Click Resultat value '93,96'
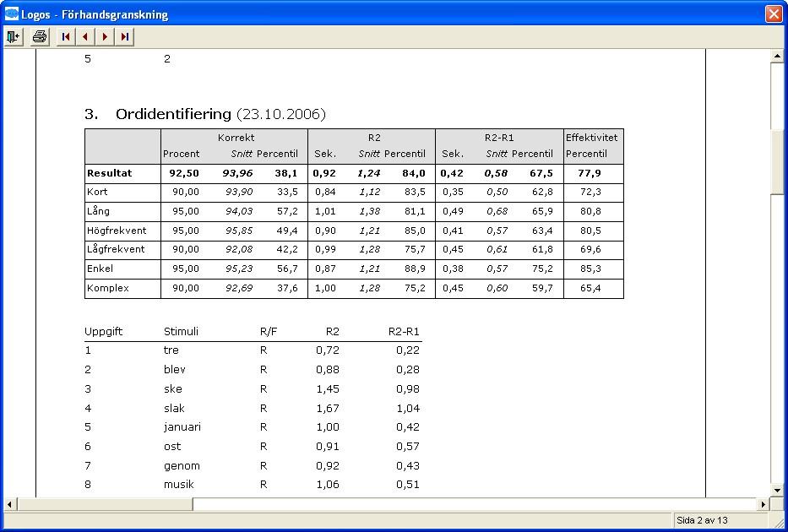The width and height of the screenshot is (788, 532). point(237,173)
